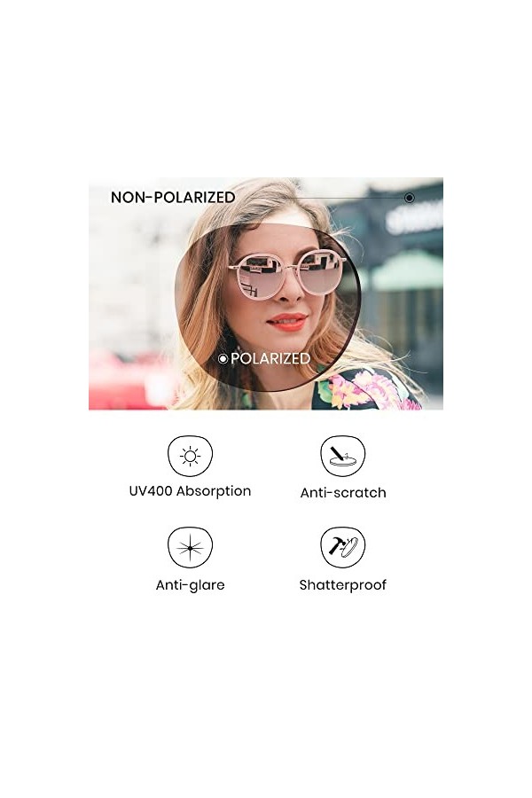Select the Shatterproof text label

click(x=342, y=585)
